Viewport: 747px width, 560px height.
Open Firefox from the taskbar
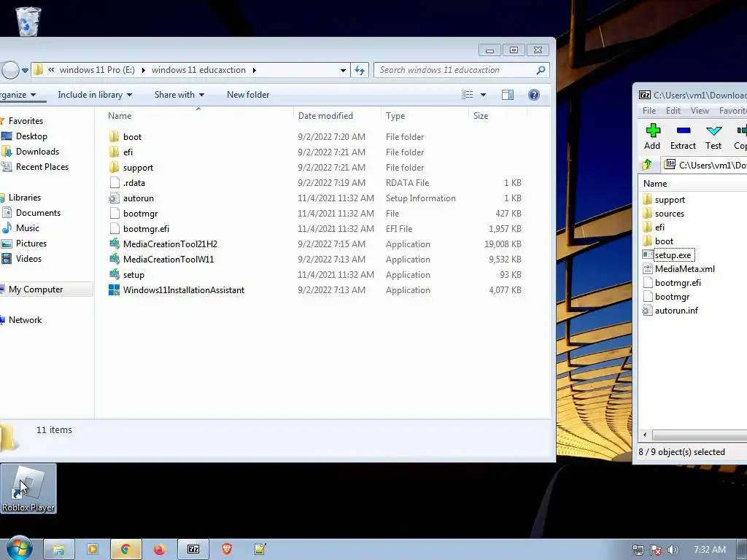click(x=160, y=550)
